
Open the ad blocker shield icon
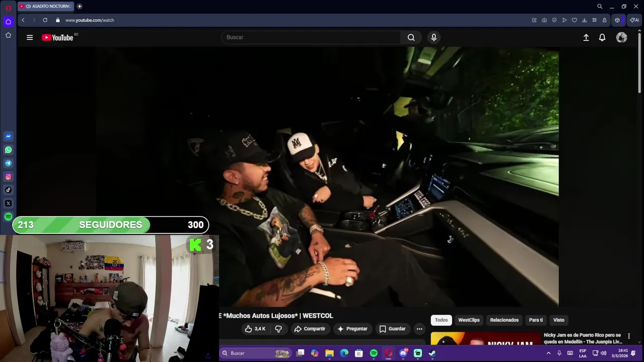tap(554, 20)
